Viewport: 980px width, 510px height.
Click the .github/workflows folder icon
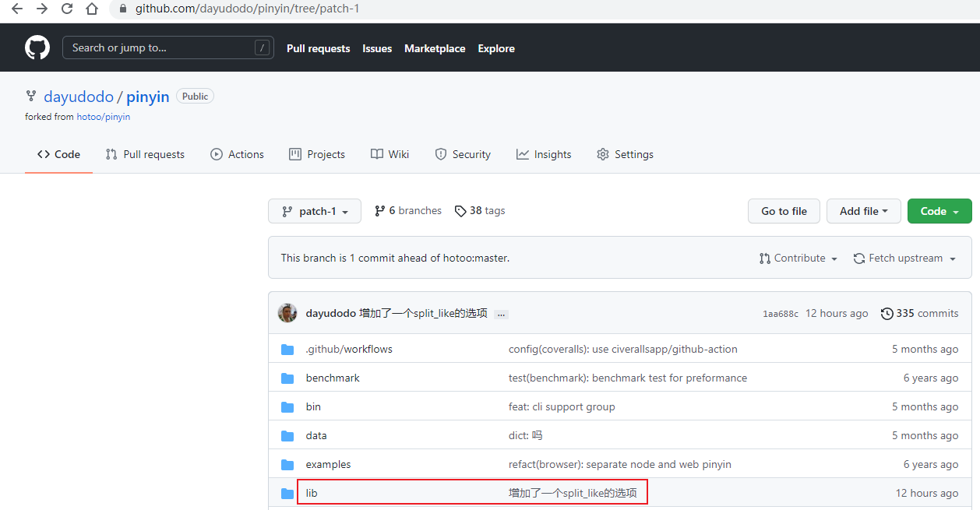coord(287,350)
